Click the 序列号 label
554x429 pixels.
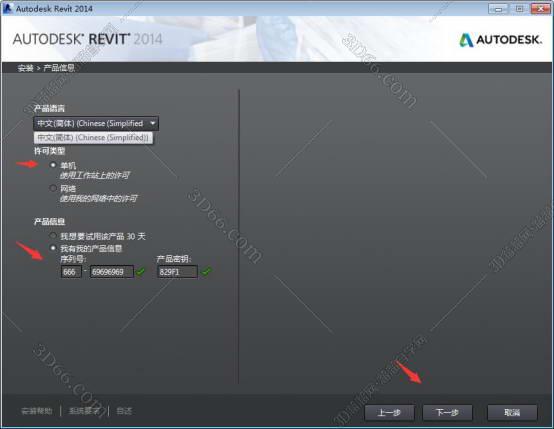pos(72,259)
